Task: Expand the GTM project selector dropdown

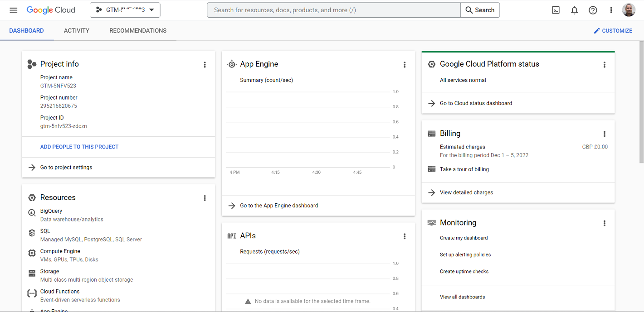Action: point(125,10)
